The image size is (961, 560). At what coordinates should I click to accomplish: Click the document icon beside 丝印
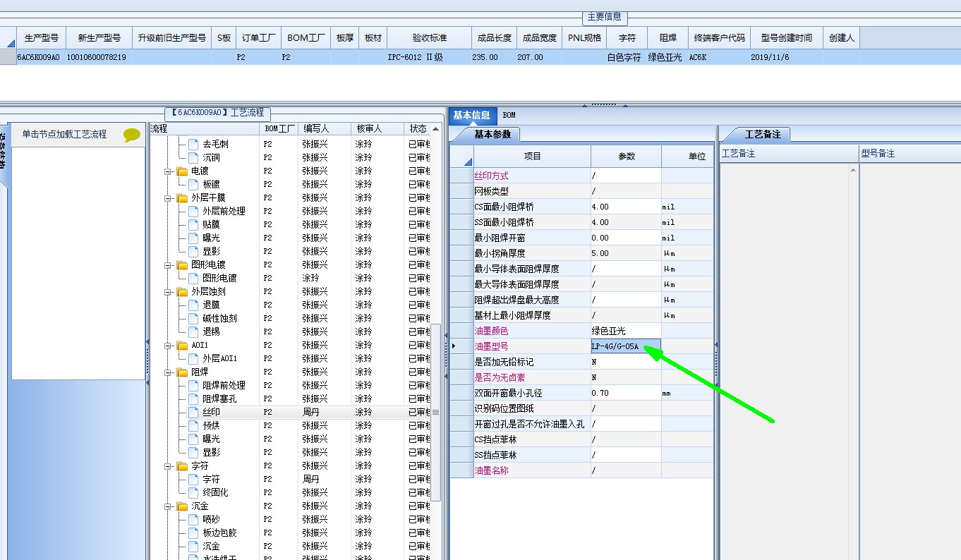point(193,412)
